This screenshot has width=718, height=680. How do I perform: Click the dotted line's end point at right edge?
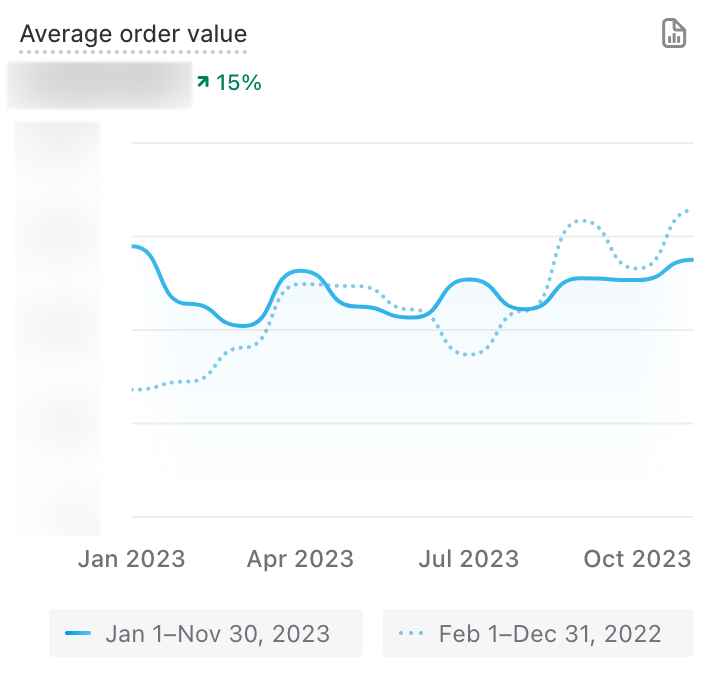pyautogui.click(x=689, y=210)
